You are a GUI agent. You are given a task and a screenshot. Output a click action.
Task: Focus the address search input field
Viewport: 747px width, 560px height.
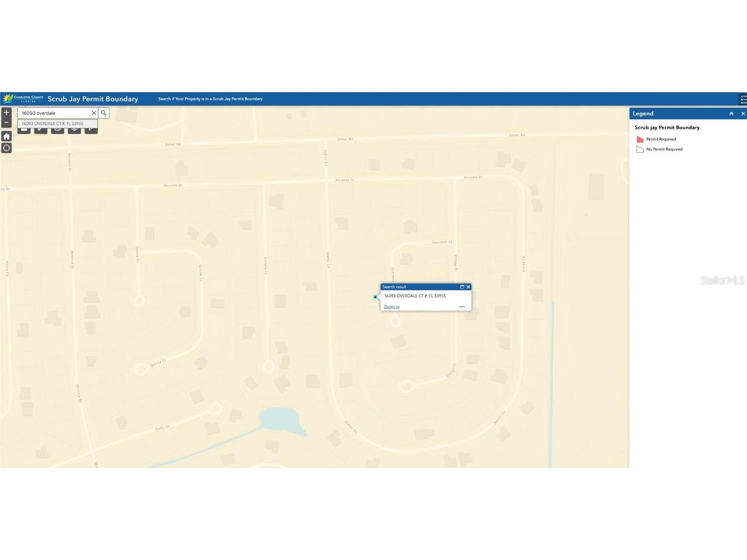coord(54,113)
